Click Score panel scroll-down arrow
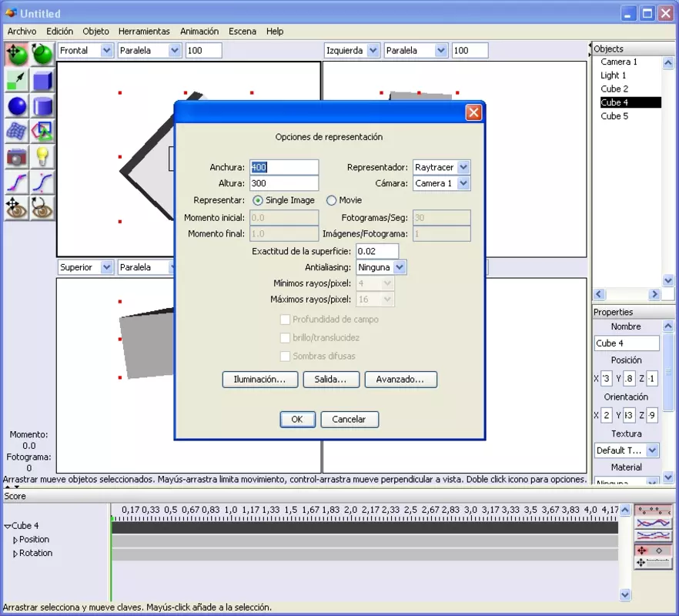Image resolution: width=679 pixels, height=616 pixels. [625, 594]
